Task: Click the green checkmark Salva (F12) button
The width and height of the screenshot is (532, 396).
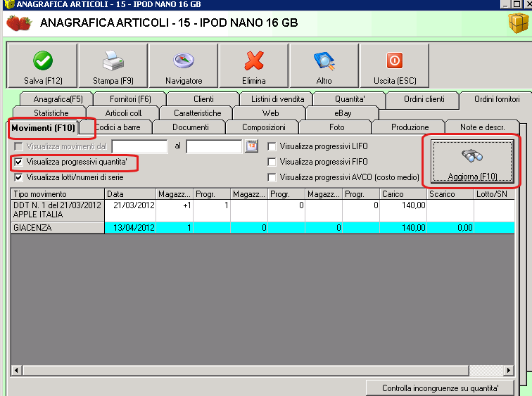Action: click(x=42, y=66)
